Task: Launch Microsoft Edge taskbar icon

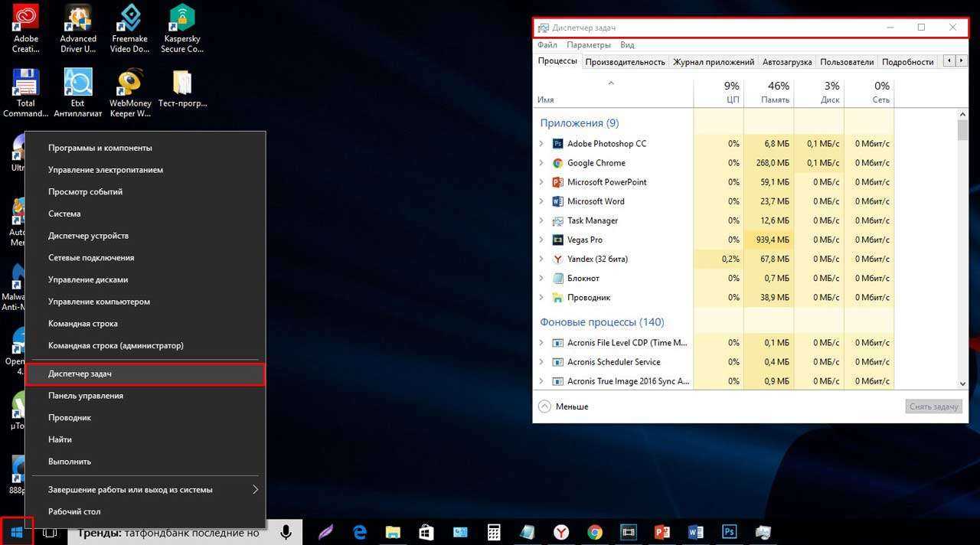Action: point(359,532)
